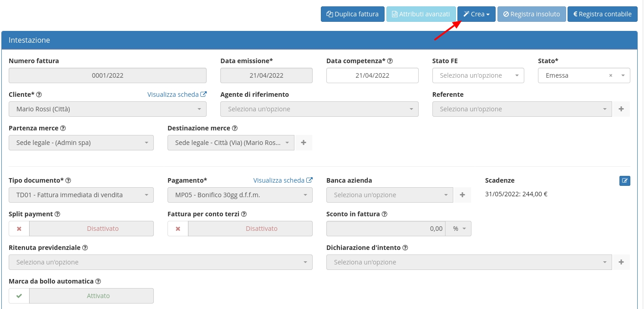
Task: Click the edit icon next to Scadenze
Action: 625,181
